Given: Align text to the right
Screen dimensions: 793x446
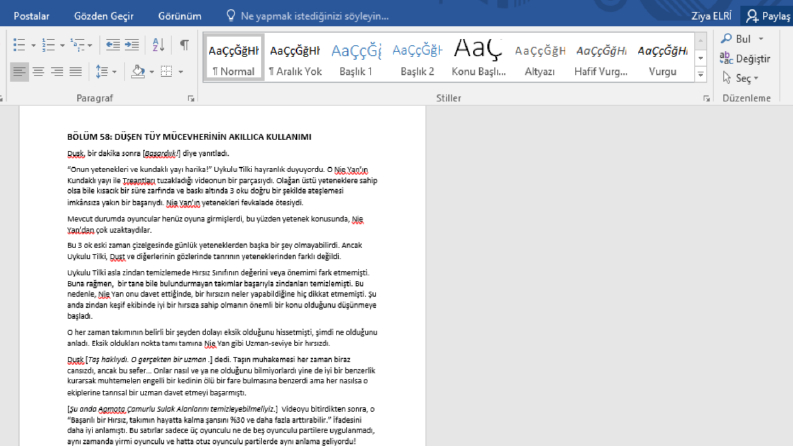Looking at the screenshot, I should [57, 72].
